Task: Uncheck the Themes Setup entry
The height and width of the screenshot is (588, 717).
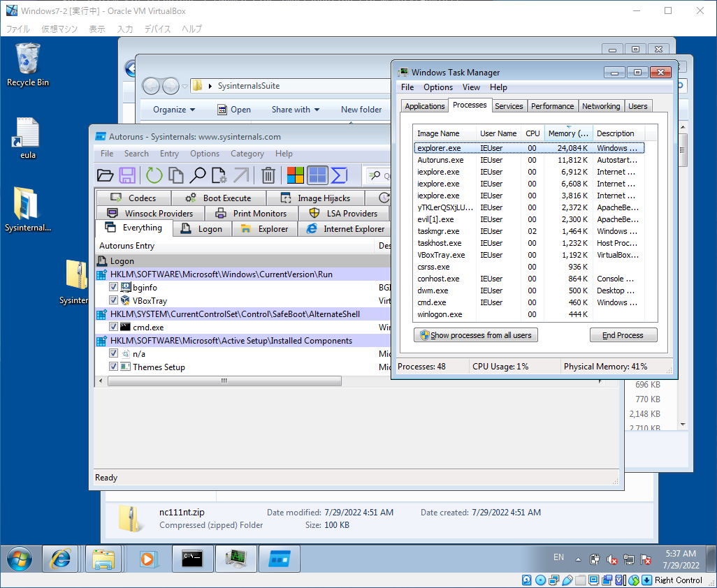Action: tap(113, 367)
